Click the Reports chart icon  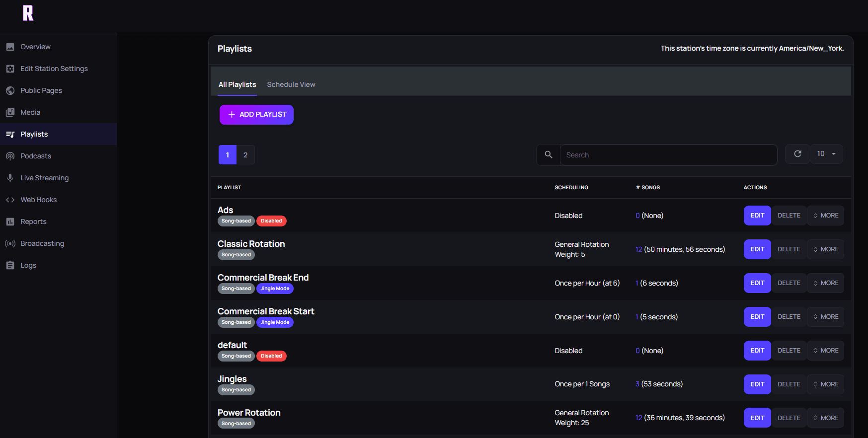10,221
